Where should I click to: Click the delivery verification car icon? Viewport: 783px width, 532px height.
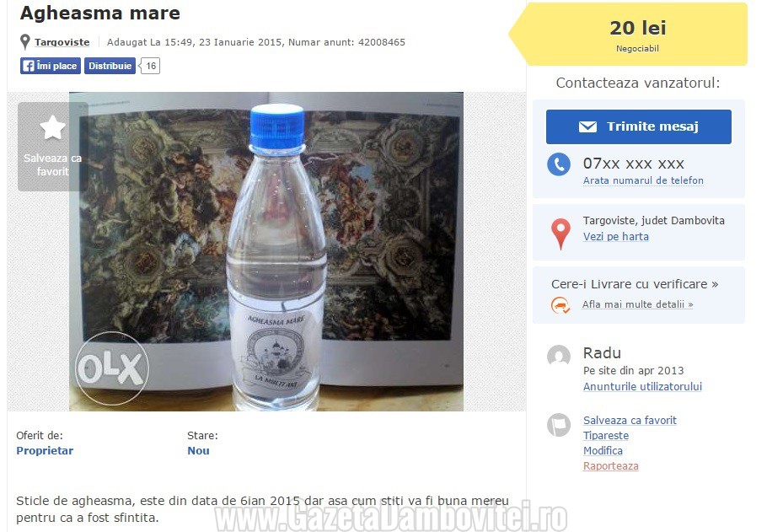560,304
